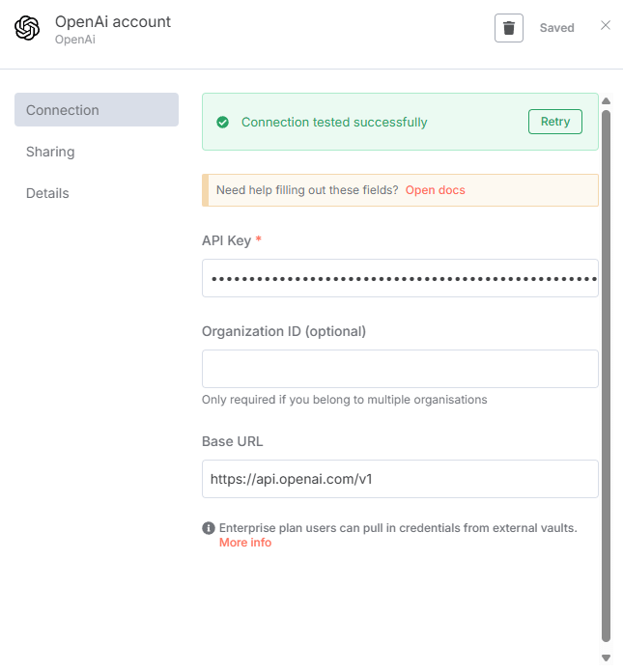This screenshot has height=672, width=623.
Task: Click the info icon near Enterprise plan note
Action: click(208, 528)
